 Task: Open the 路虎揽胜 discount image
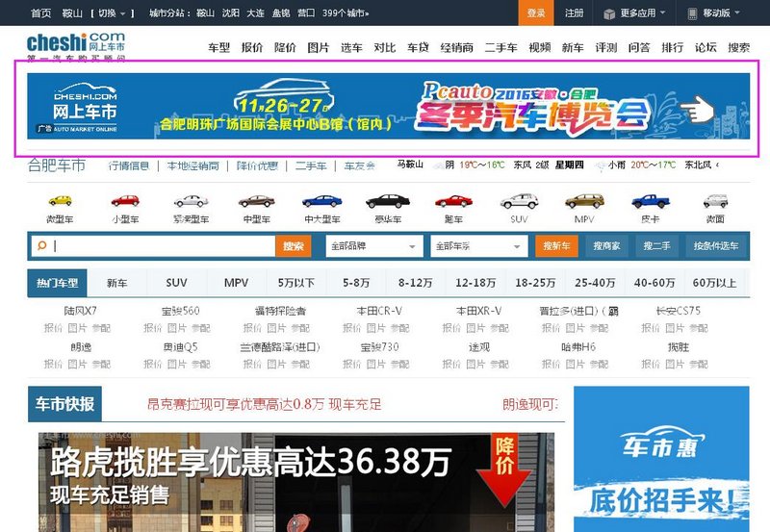point(296,482)
